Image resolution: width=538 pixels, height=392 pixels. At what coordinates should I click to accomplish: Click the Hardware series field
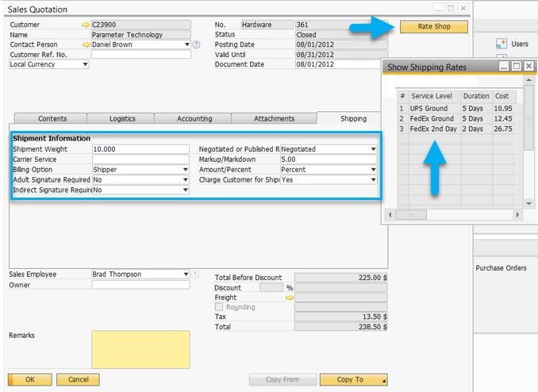click(x=267, y=25)
